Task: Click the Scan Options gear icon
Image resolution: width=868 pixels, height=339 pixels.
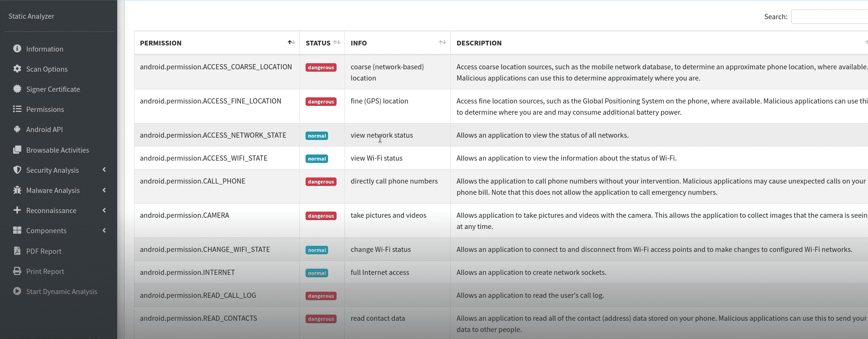Action: click(17, 69)
